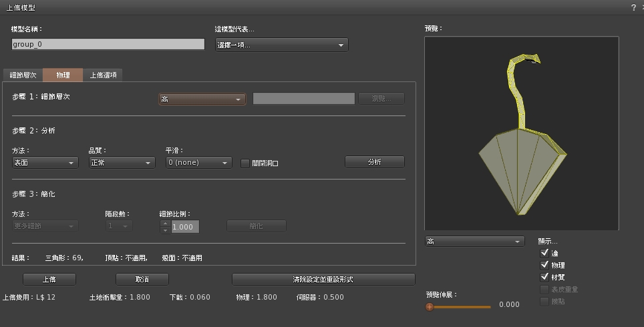Click 清除設定並重設形式 button
Viewport: 644px width, 327px height.
[x=323, y=280]
